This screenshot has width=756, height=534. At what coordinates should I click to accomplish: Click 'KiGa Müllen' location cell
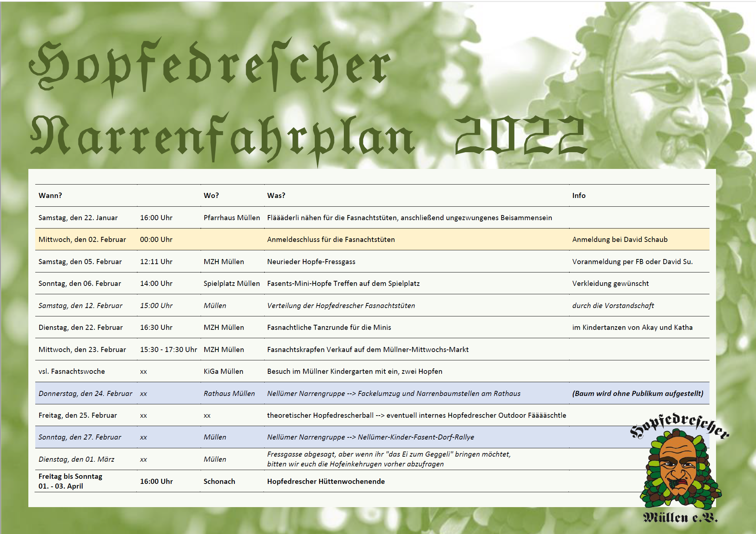point(223,371)
